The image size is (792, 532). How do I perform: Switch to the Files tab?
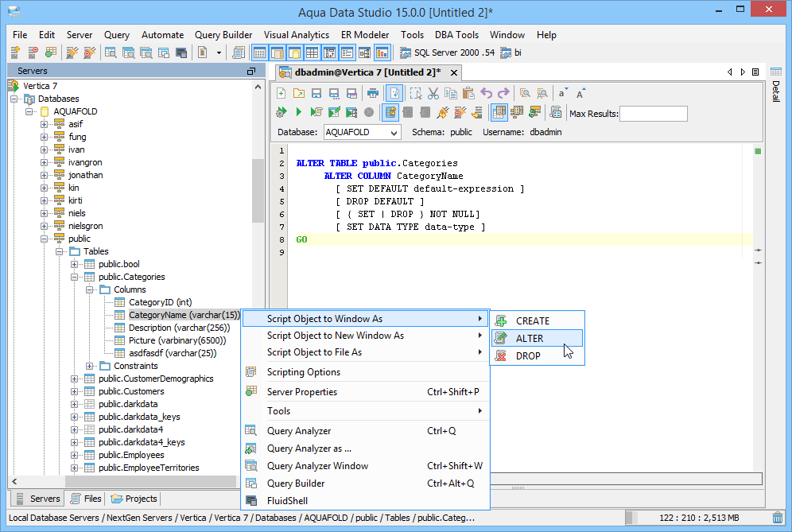tap(86, 499)
